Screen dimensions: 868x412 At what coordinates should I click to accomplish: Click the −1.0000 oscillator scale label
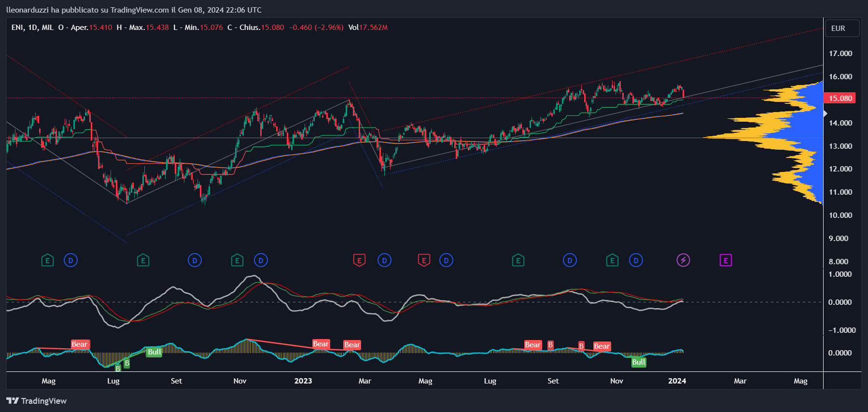[x=842, y=330]
